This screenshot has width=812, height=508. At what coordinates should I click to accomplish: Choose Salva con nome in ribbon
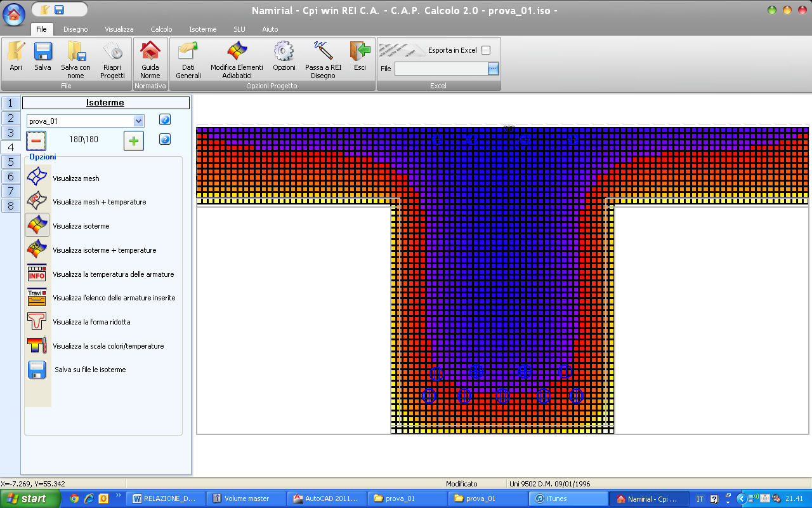point(76,60)
